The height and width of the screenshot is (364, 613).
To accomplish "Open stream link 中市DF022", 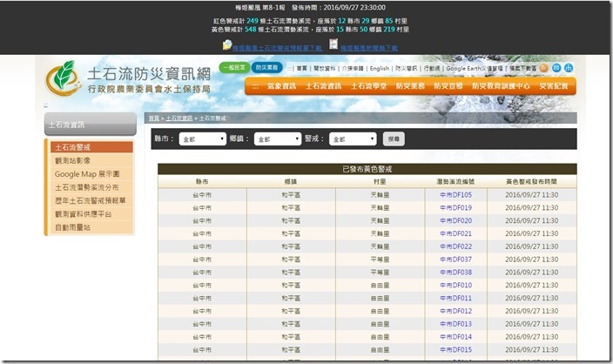I will 456,246.
